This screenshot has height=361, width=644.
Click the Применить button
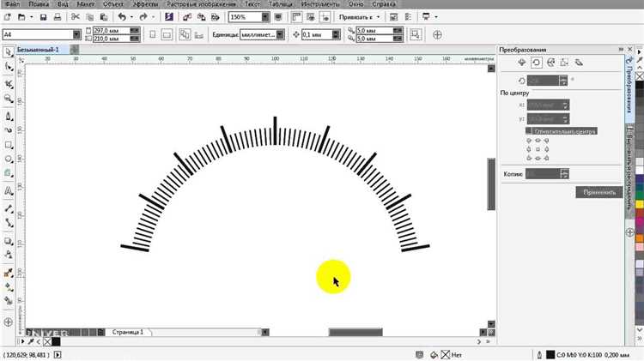pyautogui.click(x=598, y=192)
